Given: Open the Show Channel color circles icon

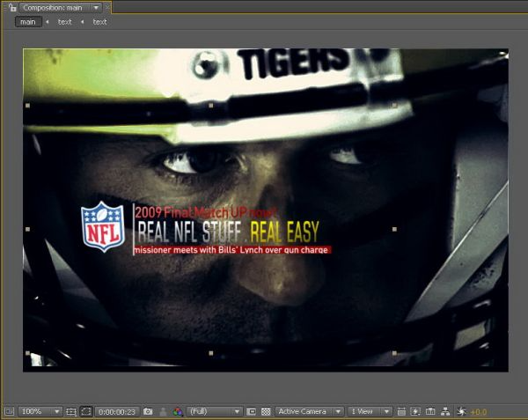Looking at the screenshot, I should pyautogui.click(x=178, y=411).
